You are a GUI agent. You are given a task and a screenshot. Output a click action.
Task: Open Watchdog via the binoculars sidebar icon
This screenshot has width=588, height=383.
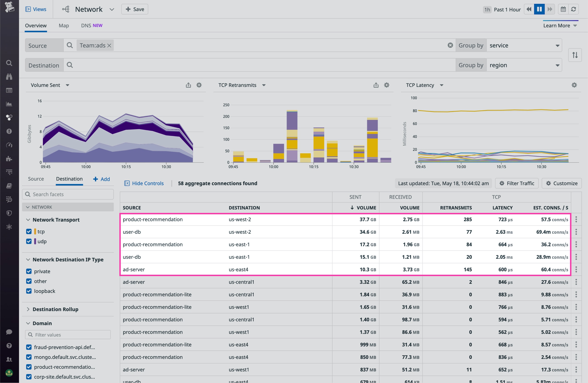pos(9,77)
